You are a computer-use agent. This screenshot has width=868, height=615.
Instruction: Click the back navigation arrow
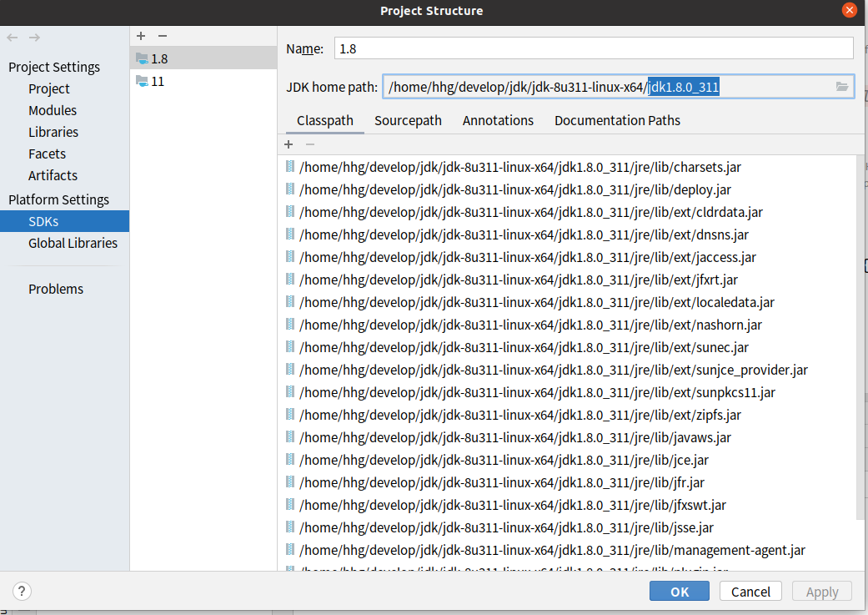pyautogui.click(x=13, y=38)
